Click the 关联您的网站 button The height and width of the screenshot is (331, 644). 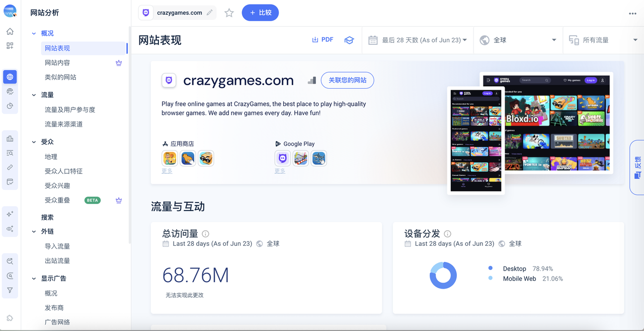pyautogui.click(x=347, y=80)
